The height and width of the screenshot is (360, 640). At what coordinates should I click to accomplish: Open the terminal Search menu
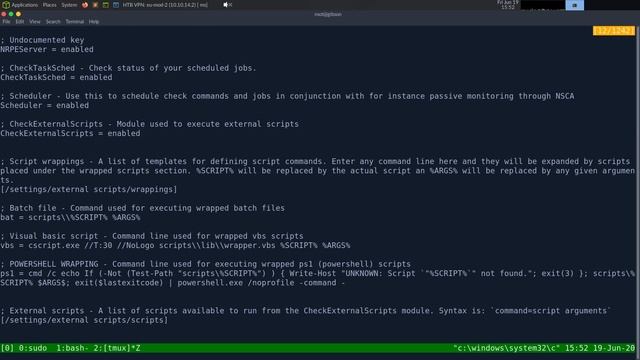click(x=53, y=22)
